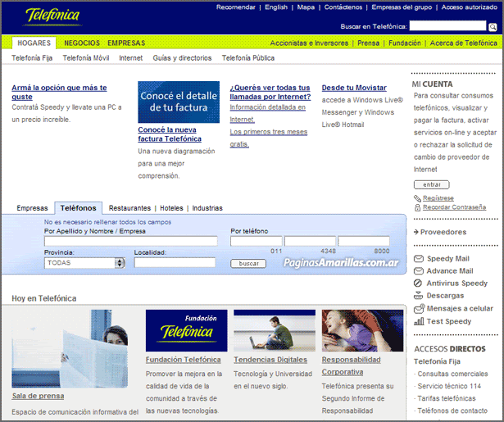This screenshot has width=504, height=422.
Task: Expand the Provincia dropdown
Action: (x=120, y=263)
